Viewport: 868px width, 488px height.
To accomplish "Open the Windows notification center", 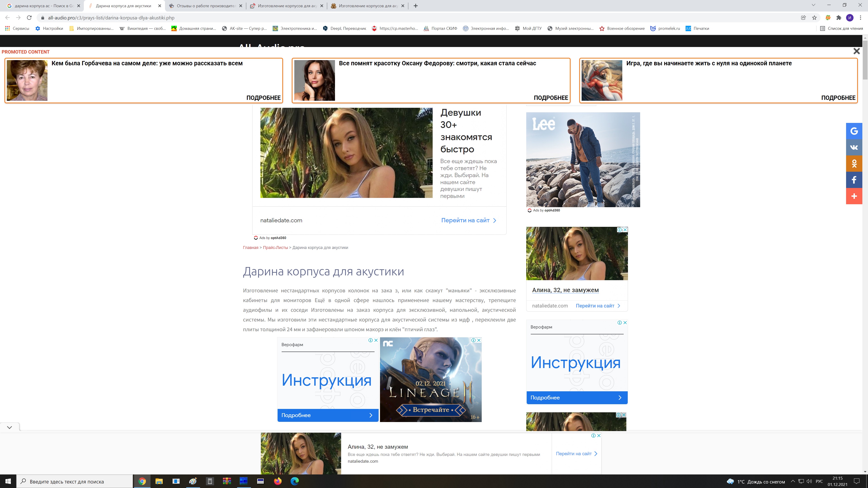I will point(856,481).
